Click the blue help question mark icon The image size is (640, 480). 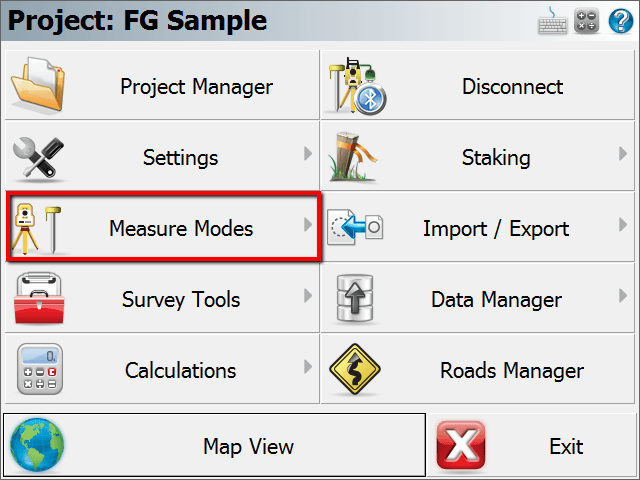click(x=620, y=21)
